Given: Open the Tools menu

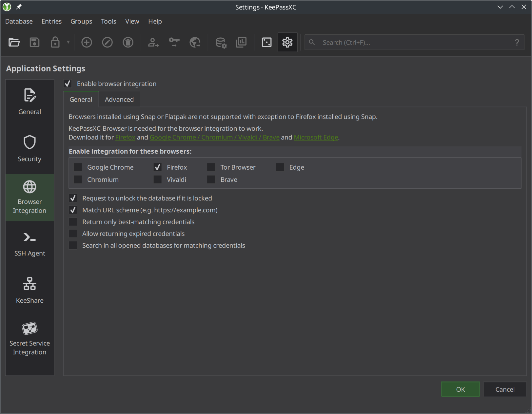Looking at the screenshot, I should [108, 21].
